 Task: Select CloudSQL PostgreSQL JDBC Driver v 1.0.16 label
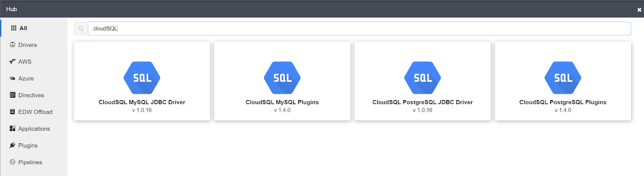423,110
